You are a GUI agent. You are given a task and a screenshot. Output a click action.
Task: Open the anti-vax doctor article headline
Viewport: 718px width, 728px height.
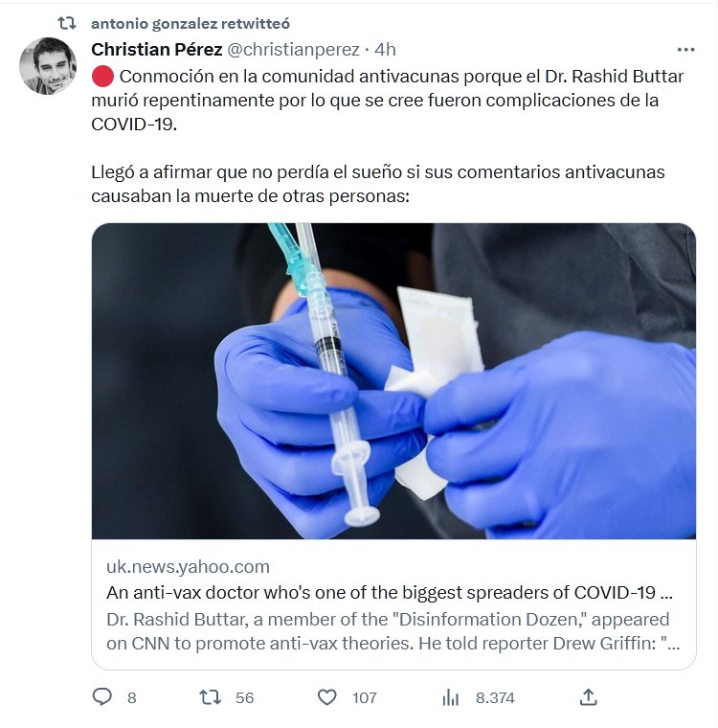383,591
